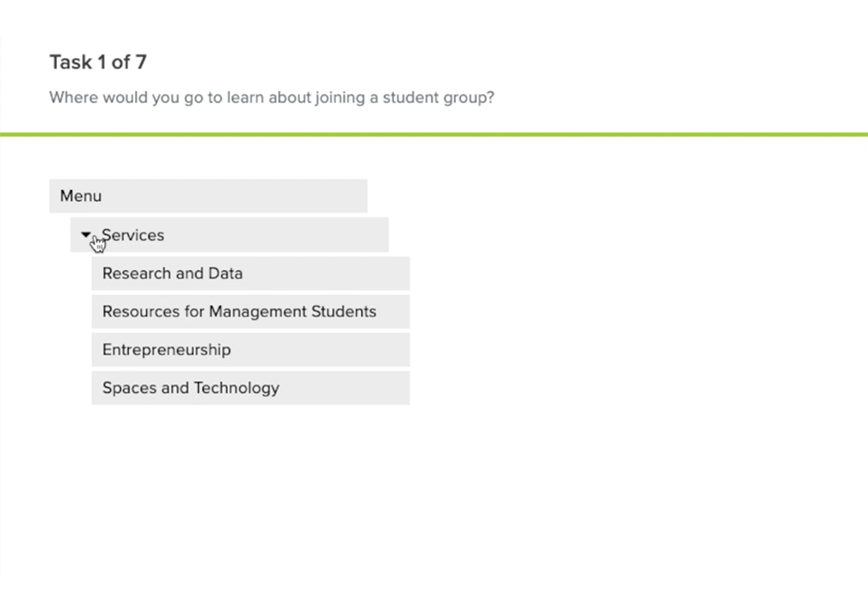Click the 'Services' label text
This screenshot has width=868, height=610.
133,235
